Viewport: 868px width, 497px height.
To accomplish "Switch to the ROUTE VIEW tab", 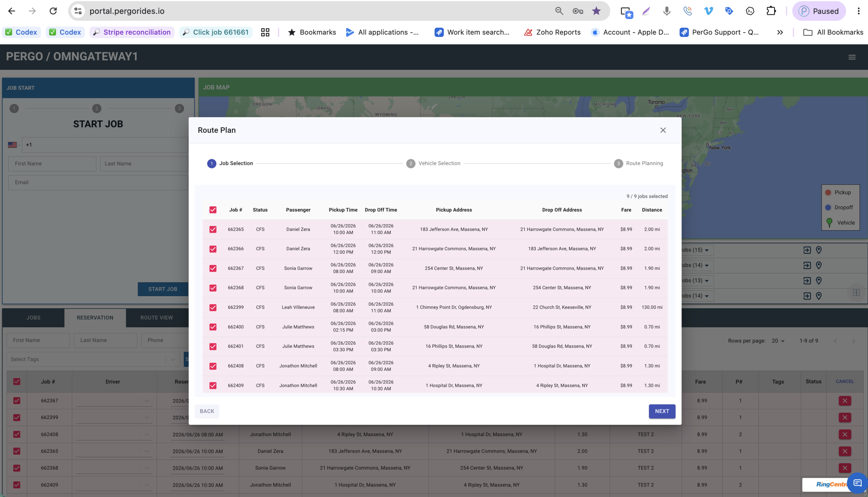I will 157,318.
